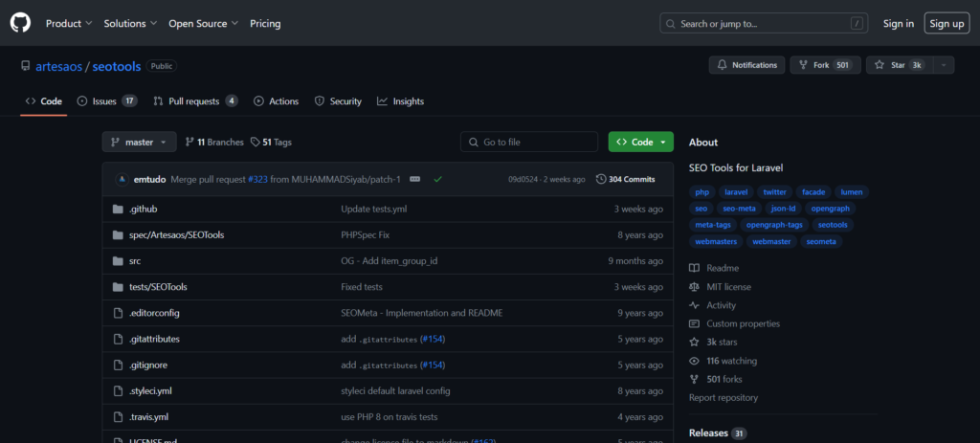Click the Notifications bell button
The width and height of the screenshot is (980, 443).
pos(746,65)
